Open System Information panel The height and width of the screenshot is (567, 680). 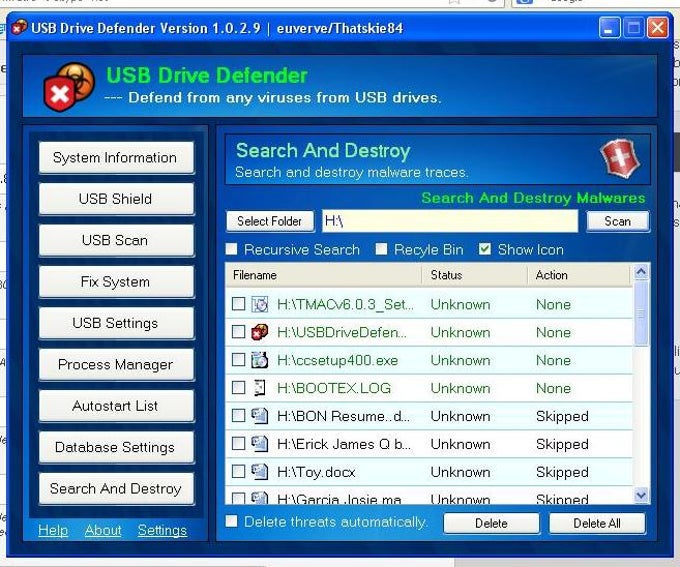[116, 158]
